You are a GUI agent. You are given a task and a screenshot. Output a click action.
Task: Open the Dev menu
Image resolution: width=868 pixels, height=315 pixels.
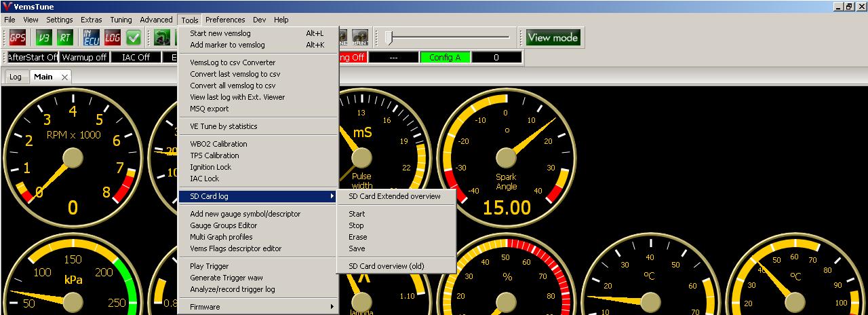click(259, 20)
